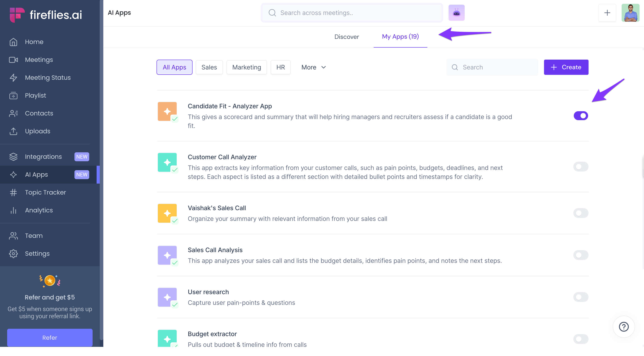Click the apps Search field
The height and width of the screenshot is (356, 644).
click(492, 67)
